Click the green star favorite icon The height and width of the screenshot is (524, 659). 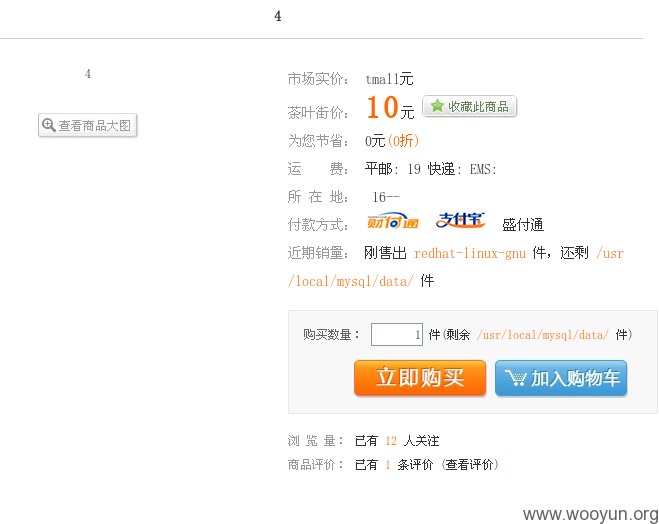(437, 106)
